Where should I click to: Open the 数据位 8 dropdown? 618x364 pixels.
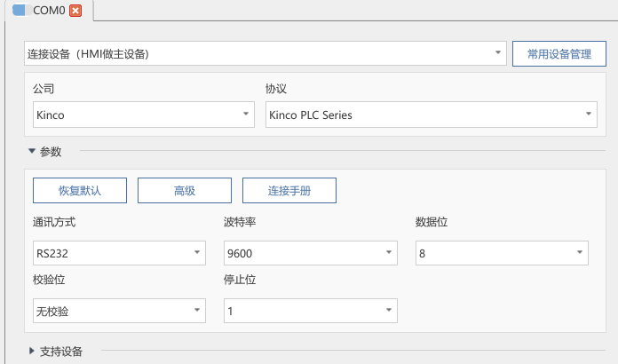(x=502, y=253)
